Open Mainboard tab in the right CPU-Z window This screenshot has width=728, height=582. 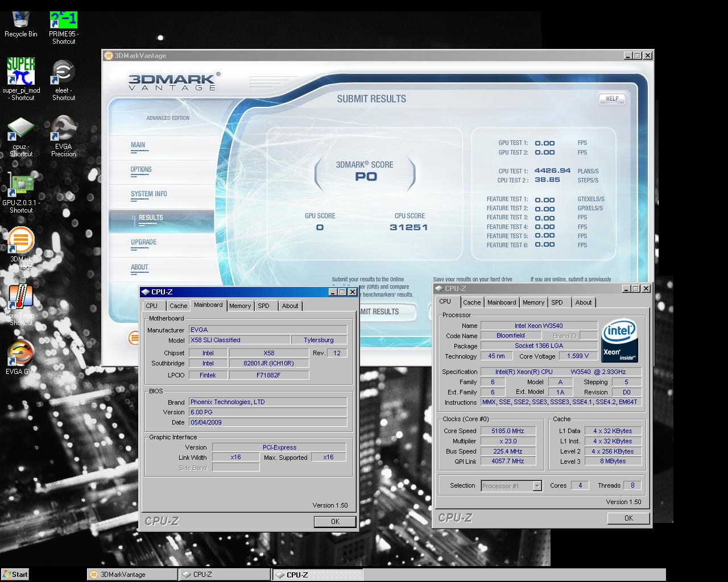tap(502, 302)
